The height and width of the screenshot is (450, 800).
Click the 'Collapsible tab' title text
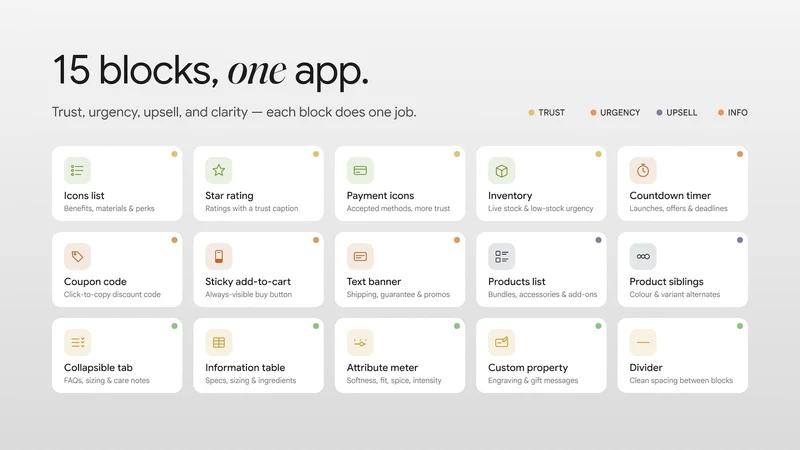point(98,368)
